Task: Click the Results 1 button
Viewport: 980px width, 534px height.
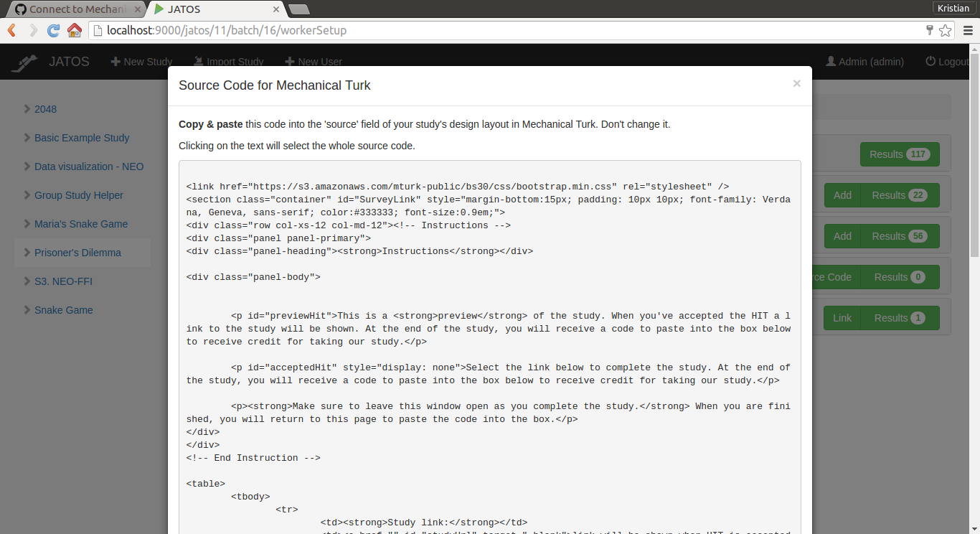Action: (901, 318)
